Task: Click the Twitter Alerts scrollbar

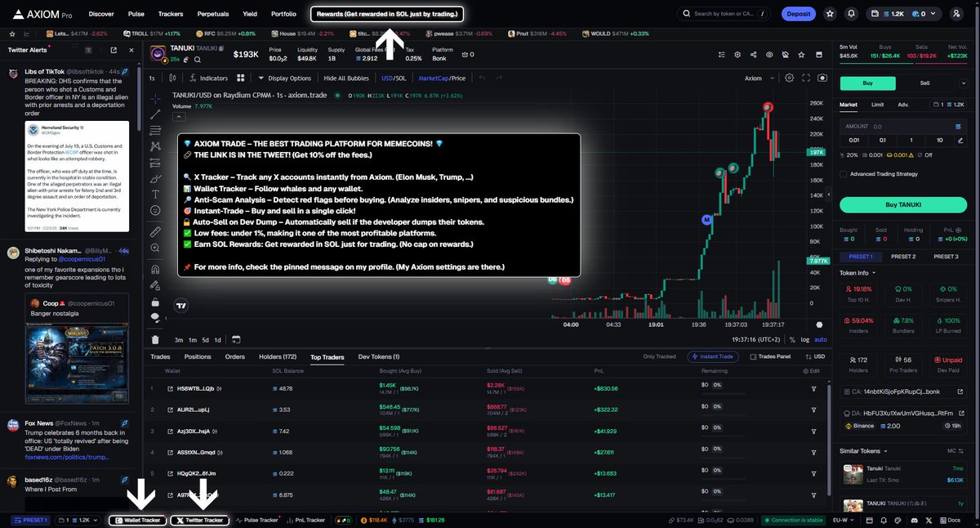Action: click(x=140, y=98)
